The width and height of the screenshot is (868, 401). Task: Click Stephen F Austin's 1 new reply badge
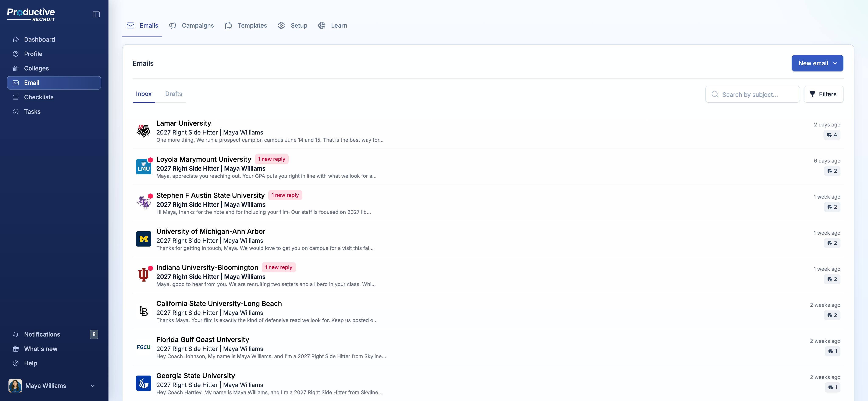pos(285,195)
